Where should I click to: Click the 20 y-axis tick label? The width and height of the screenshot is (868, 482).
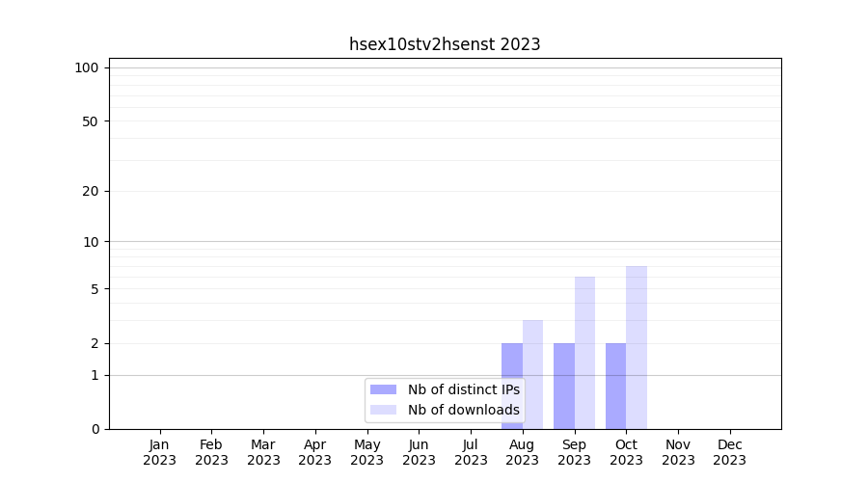point(90,191)
